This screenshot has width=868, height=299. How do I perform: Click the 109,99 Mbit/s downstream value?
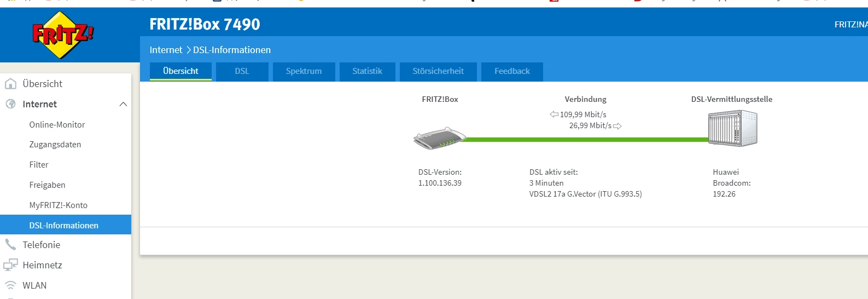coord(583,114)
